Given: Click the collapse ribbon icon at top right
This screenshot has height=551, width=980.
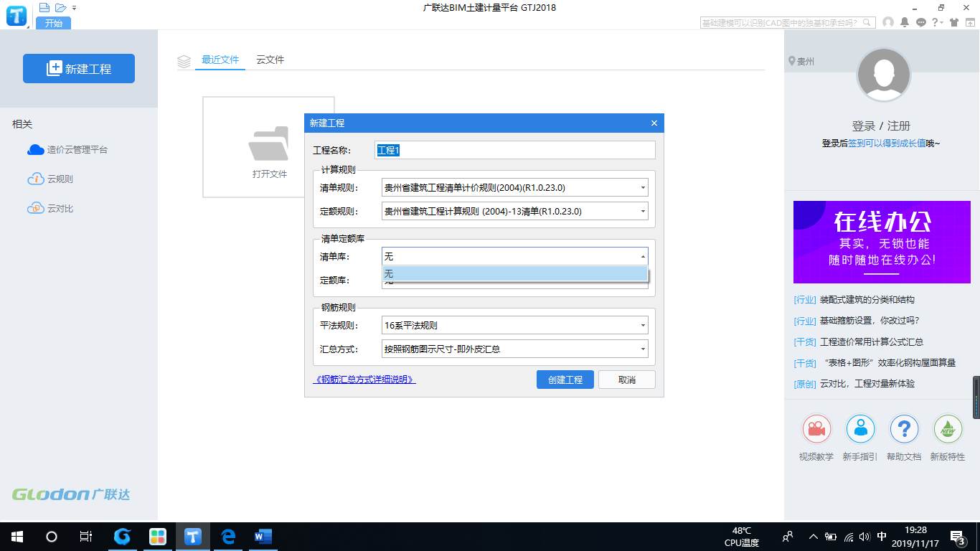Looking at the screenshot, I should point(969,23).
